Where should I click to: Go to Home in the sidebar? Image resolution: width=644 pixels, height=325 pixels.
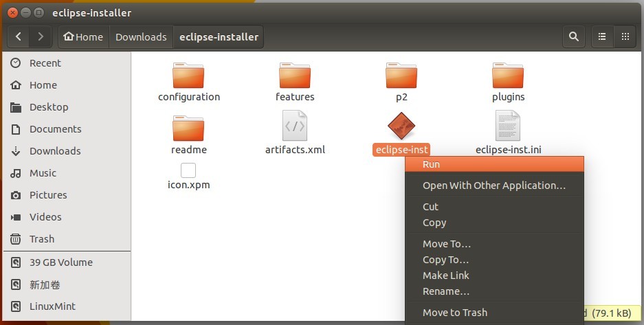point(67,85)
